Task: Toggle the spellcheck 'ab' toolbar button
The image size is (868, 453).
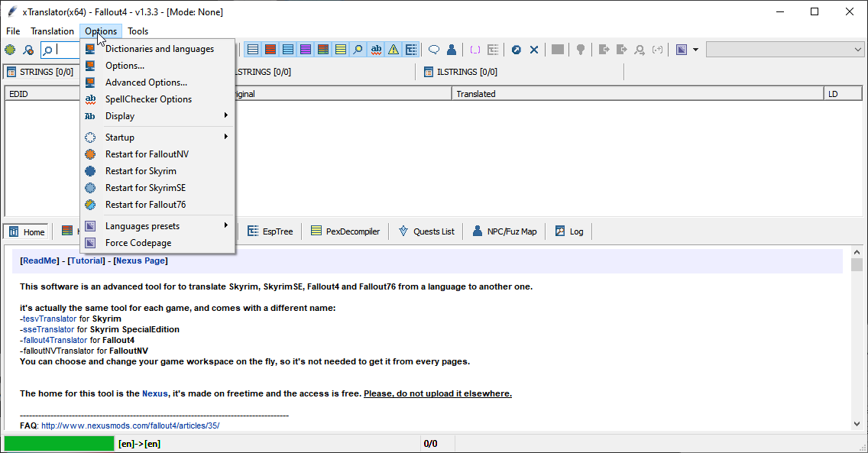Action: [376, 50]
